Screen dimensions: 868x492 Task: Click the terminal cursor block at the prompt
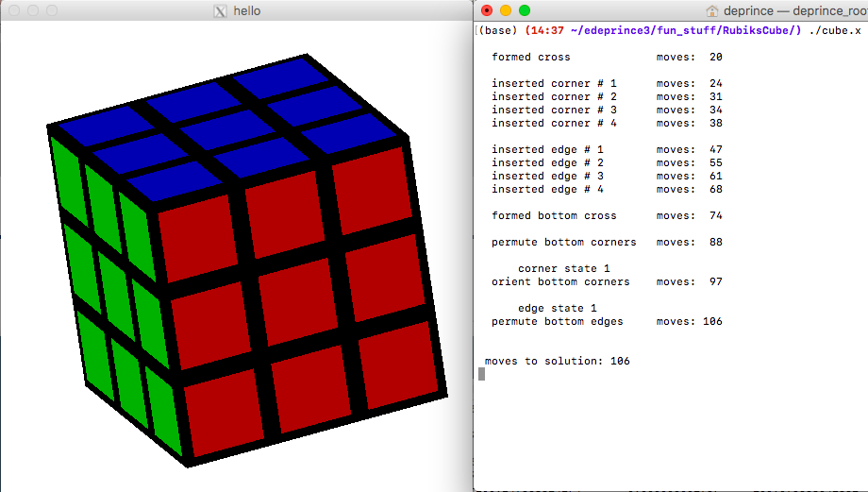coord(482,374)
